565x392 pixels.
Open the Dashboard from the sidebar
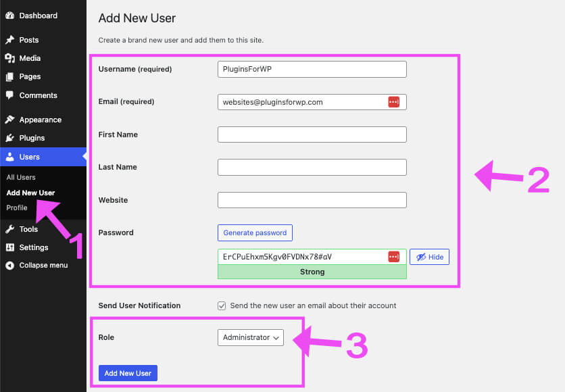click(10, 15)
